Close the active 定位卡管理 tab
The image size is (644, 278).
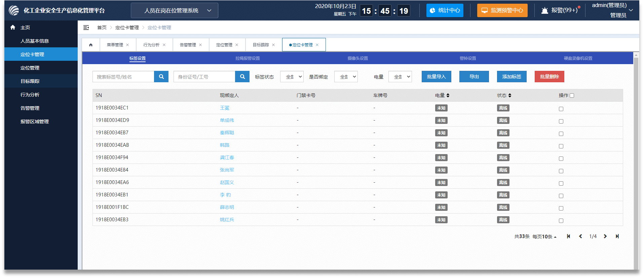(x=317, y=45)
